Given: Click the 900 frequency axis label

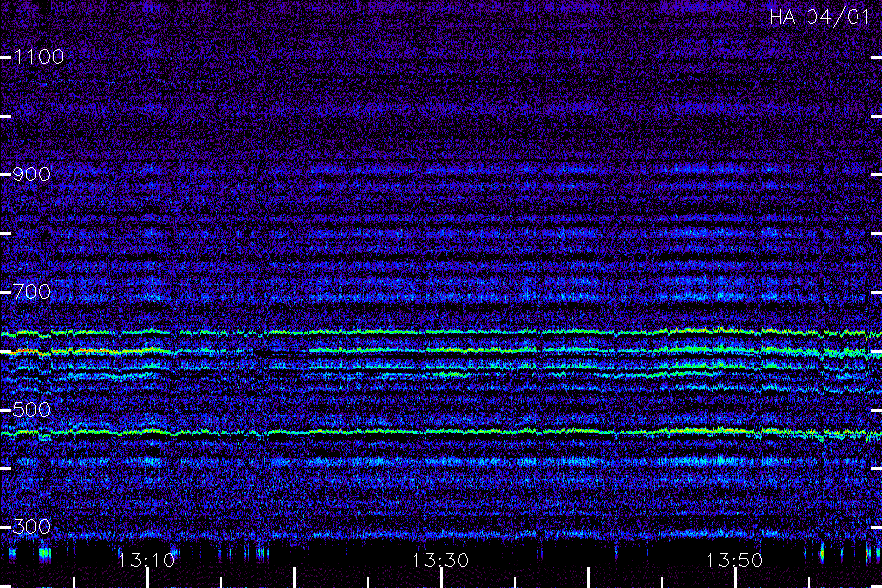Looking at the screenshot, I should 31,174.
